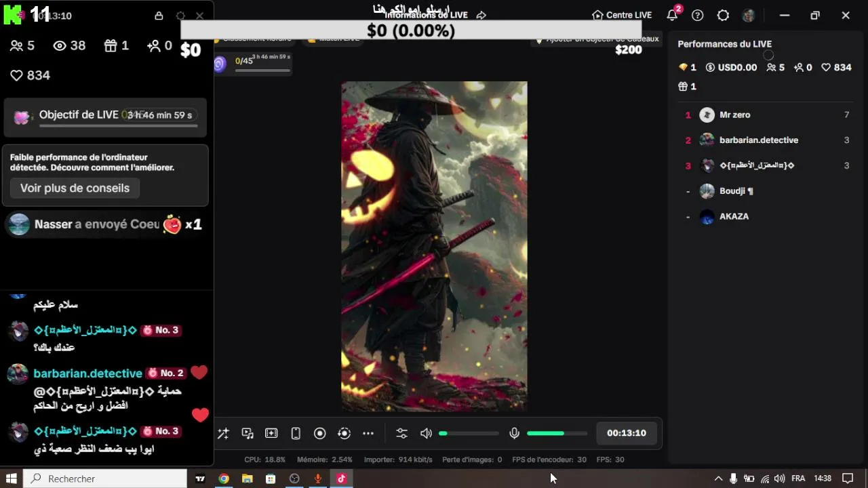Screen dimensions: 868x488
Task: Open the chat overlay settings gear
Action: 180,16
